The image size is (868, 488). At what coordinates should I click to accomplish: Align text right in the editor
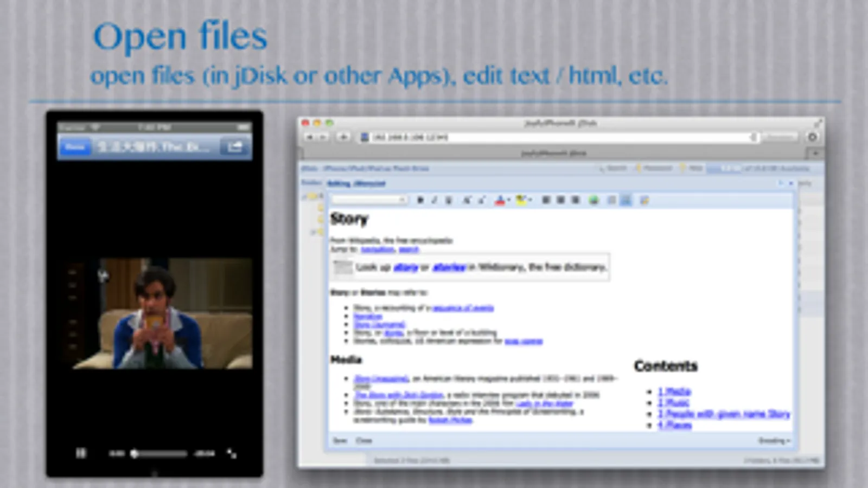click(575, 200)
